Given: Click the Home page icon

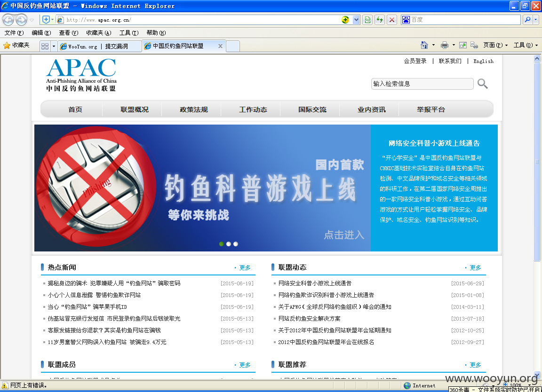Looking at the screenshot, I should (424, 45).
